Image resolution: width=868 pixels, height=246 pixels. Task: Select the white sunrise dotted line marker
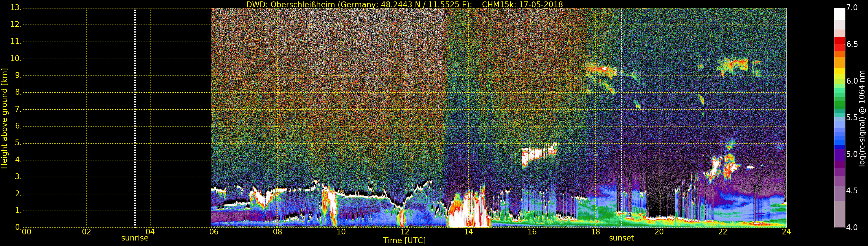(135, 118)
